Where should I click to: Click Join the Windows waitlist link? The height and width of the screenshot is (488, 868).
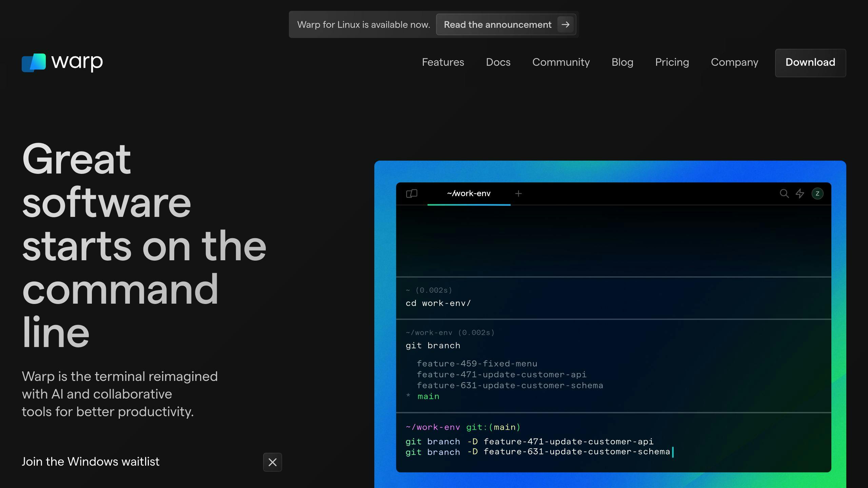click(91, 462)
